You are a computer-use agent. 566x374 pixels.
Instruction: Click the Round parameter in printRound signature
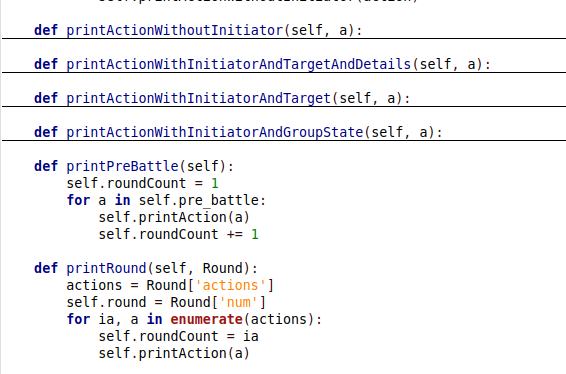[222, 268]
